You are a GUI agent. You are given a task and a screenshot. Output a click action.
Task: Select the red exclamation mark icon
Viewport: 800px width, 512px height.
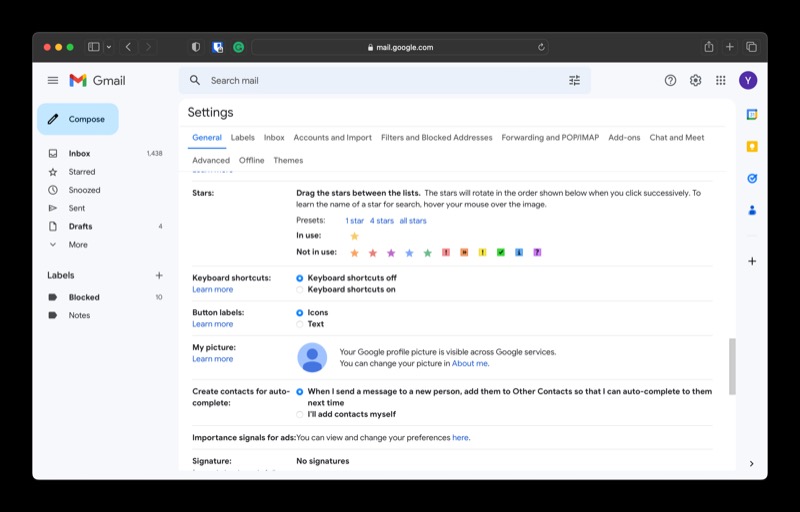[446, 252]
